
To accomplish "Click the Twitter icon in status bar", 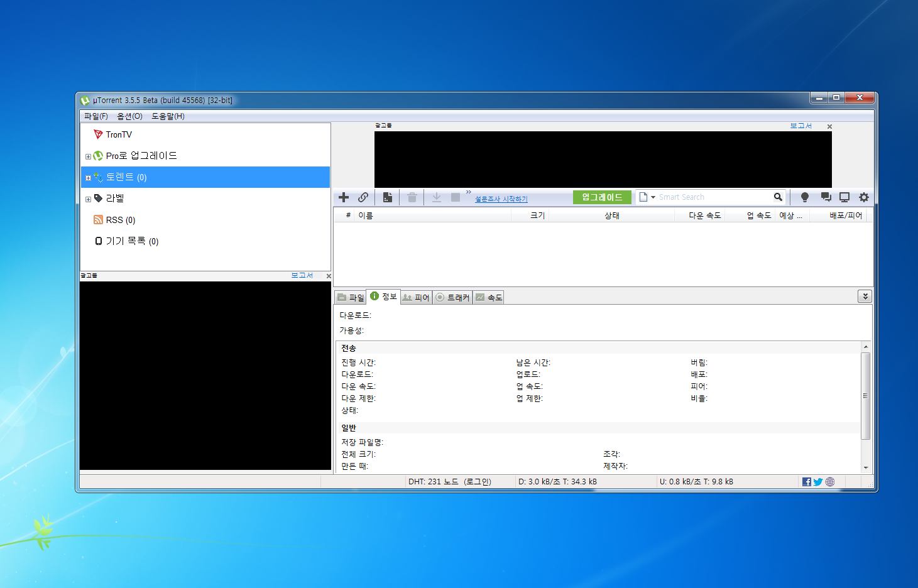I will [x=818, y=482].
